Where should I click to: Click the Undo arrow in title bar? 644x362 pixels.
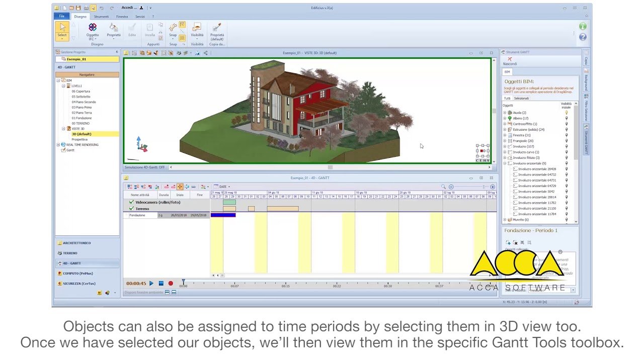coord(102,8)
